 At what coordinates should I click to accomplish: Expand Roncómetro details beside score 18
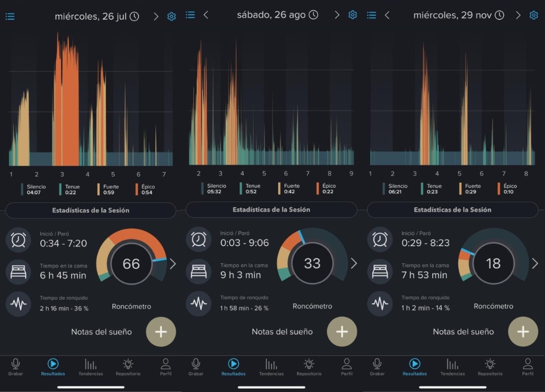coord(535,263)
